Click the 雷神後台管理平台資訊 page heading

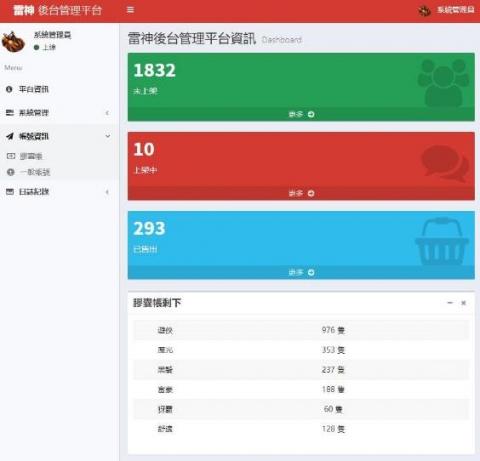pos(192,39)
